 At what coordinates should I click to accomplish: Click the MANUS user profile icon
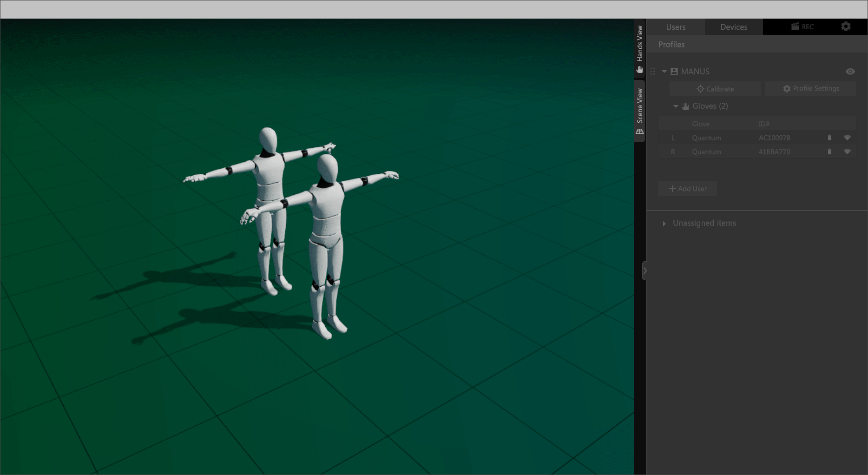674,72
